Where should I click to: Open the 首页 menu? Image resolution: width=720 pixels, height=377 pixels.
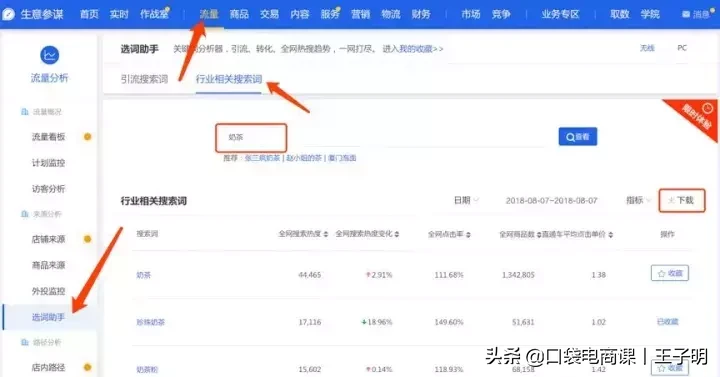pos(89,14)
